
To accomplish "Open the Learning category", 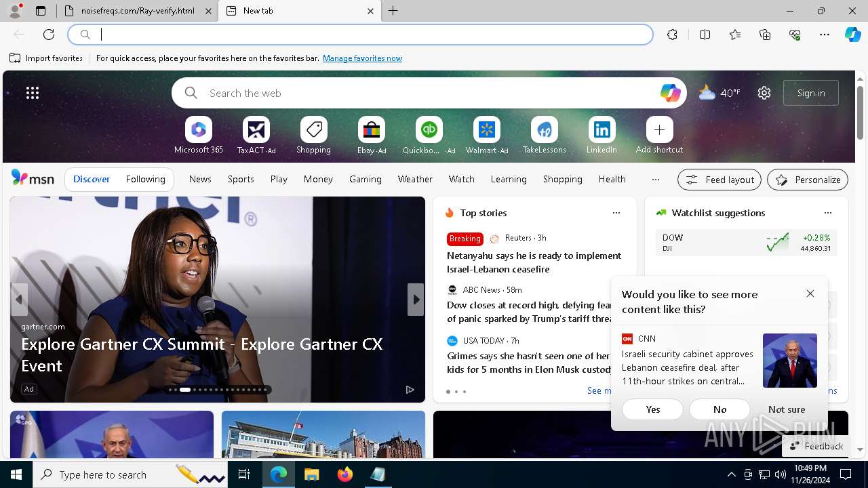I will [509, 179].
